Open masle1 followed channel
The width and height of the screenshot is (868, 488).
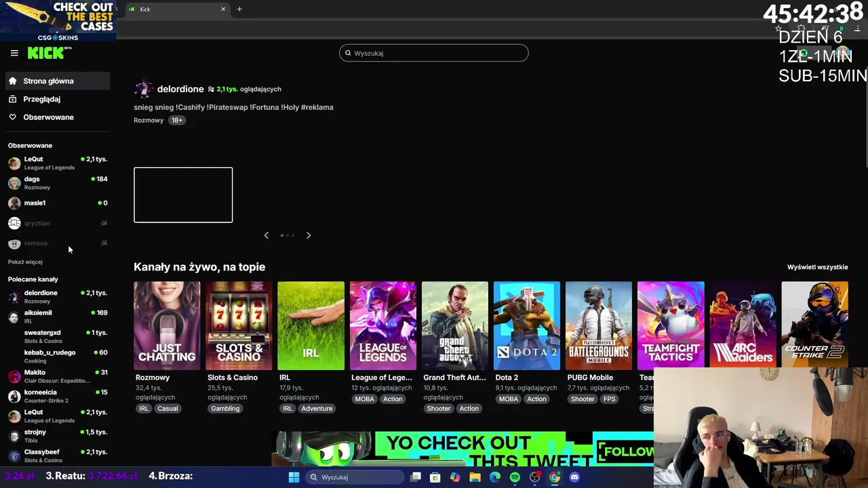tap(58, 203)
